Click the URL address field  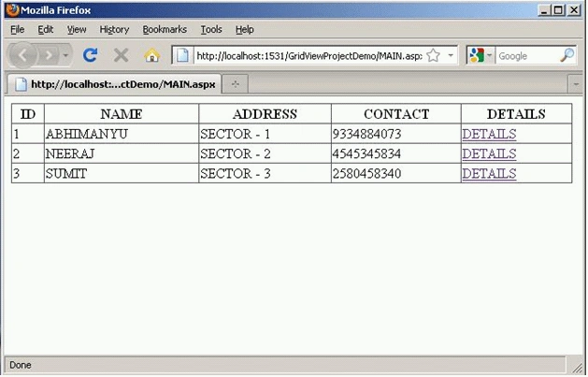click(309, 56)
